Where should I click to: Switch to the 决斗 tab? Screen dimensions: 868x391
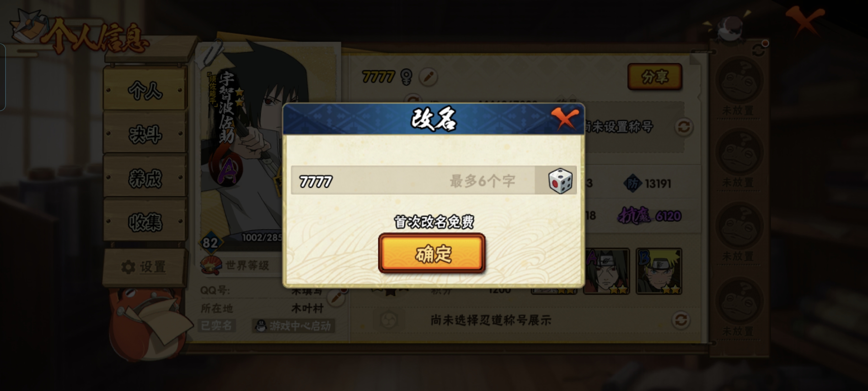click(145, 134)
